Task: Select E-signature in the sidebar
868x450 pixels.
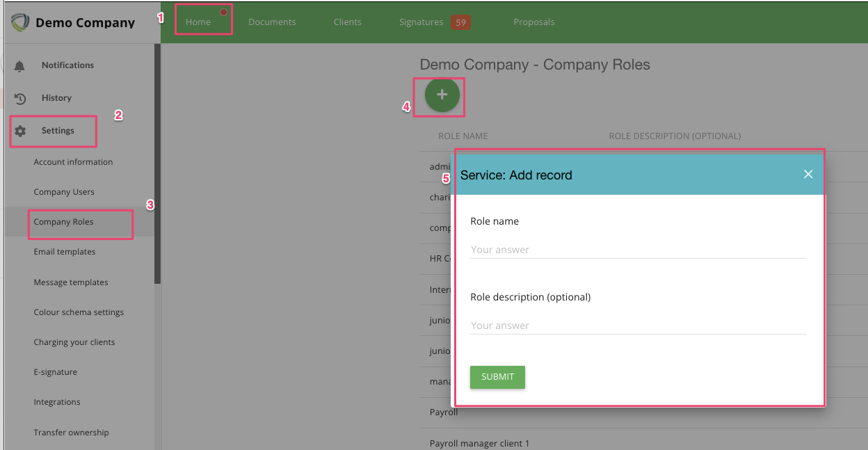Action: click(x=56, y=372)
